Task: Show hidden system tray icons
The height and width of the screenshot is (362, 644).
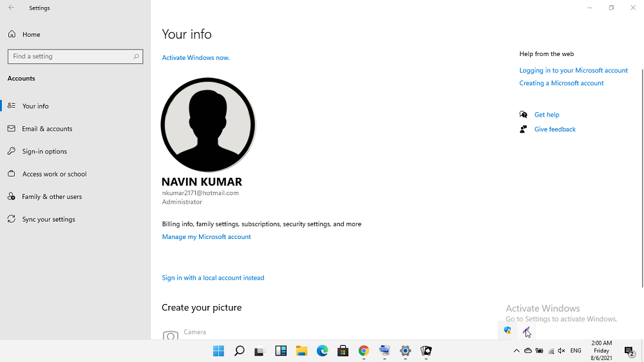Action: coord(516,351)
